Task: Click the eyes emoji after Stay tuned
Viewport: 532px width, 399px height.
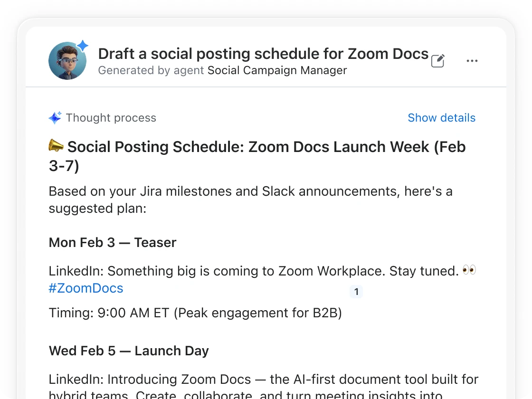Action: (x=469, y=270)
